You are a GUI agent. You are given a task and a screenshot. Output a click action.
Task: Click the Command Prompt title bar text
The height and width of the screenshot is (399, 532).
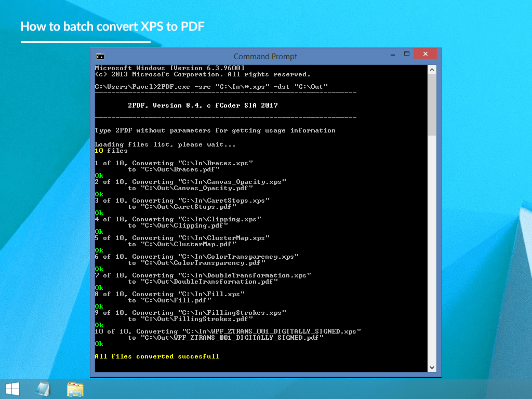[265, 57]
